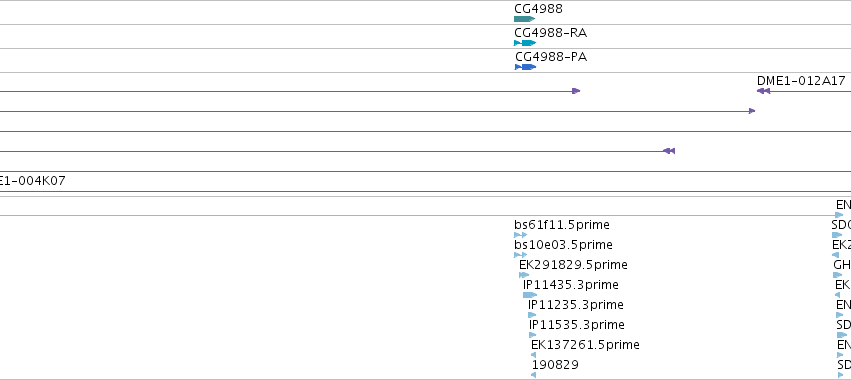Select the 190829 feature arrow glyph
The height and width of the screenshot is (380, 851).
point(534,375)
